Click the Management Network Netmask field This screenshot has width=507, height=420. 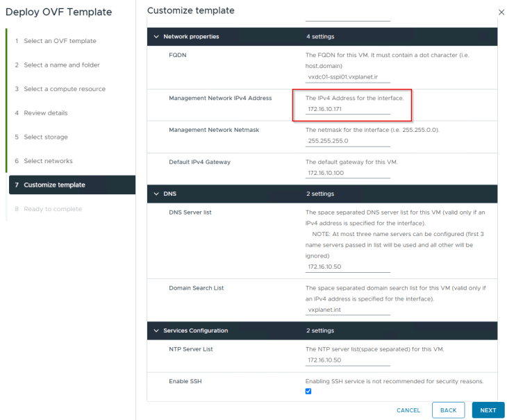pyautogui.click(x=348, y=140)
